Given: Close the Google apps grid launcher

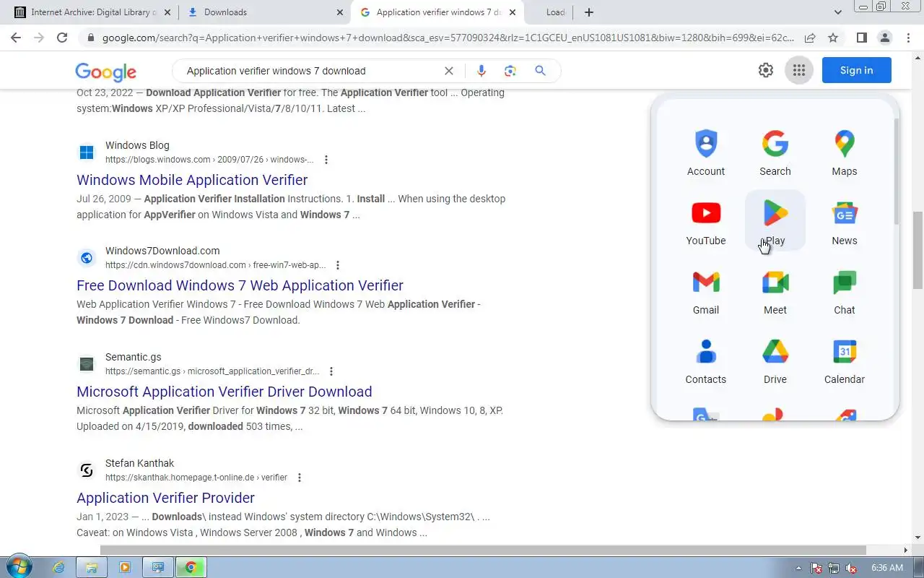Looking at the screenshot, I should pyautogui.click(x=798, y=70).
